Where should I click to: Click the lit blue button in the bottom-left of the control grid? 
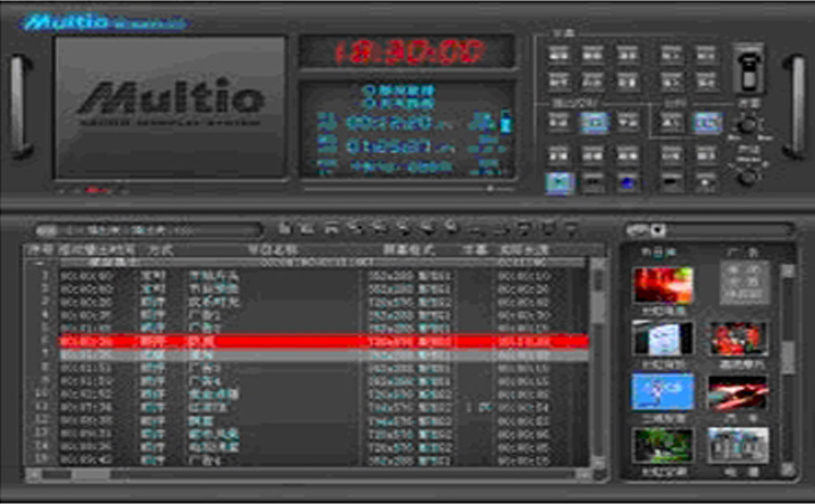(560, 182)
